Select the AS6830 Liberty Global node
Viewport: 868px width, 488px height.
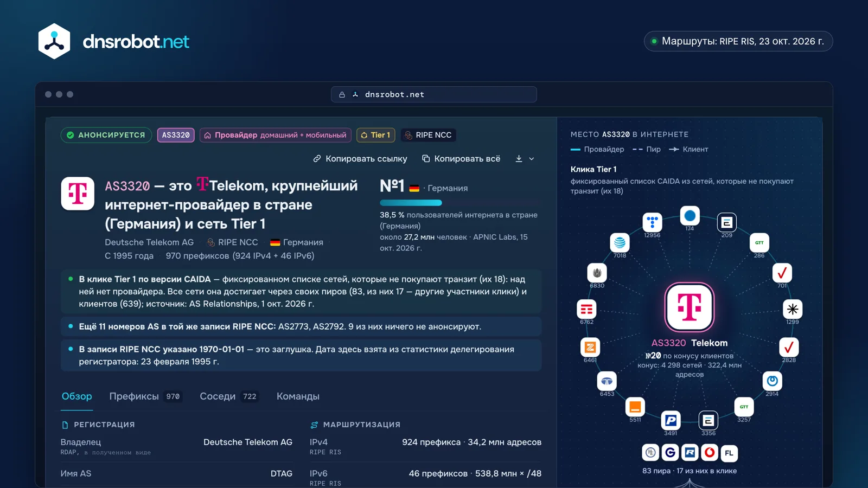point(597,273)
